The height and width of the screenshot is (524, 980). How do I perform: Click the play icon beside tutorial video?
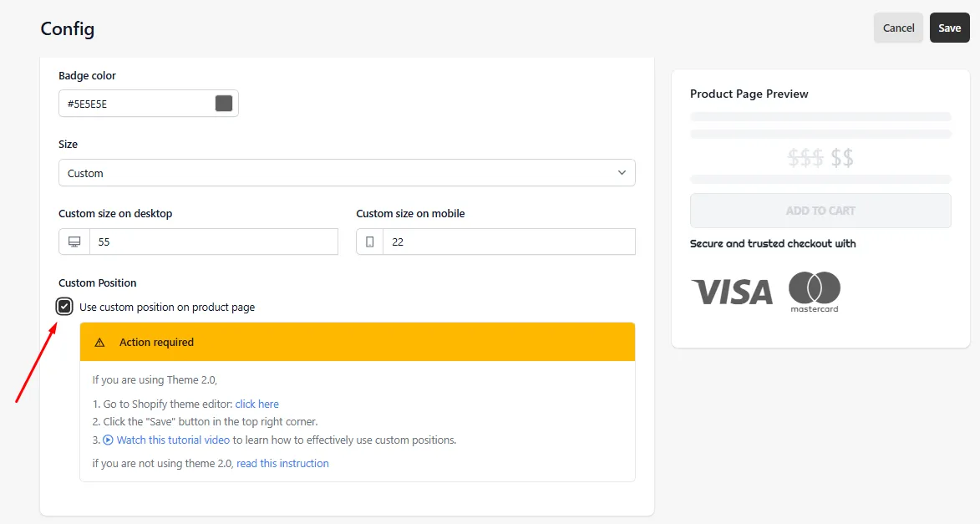[x=108, y=440]
